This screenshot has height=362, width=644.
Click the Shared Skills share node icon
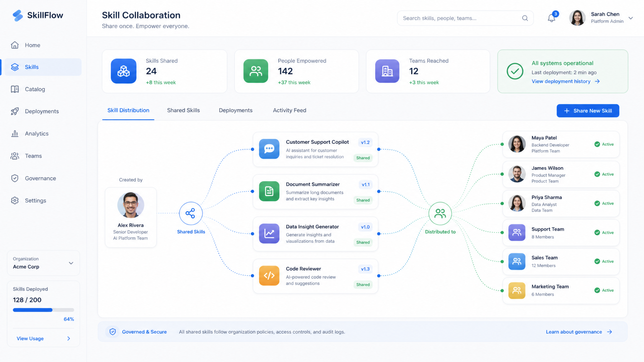coord(191,213)
